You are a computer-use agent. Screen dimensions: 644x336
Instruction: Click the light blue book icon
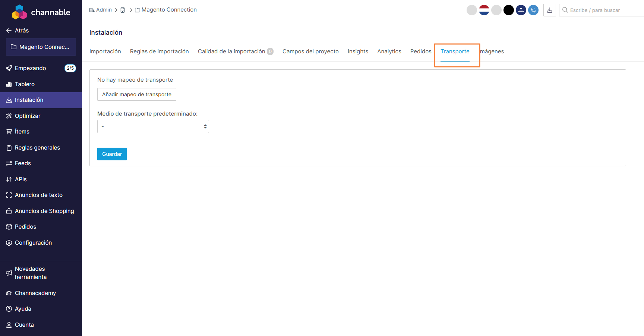tap(533, 10)
